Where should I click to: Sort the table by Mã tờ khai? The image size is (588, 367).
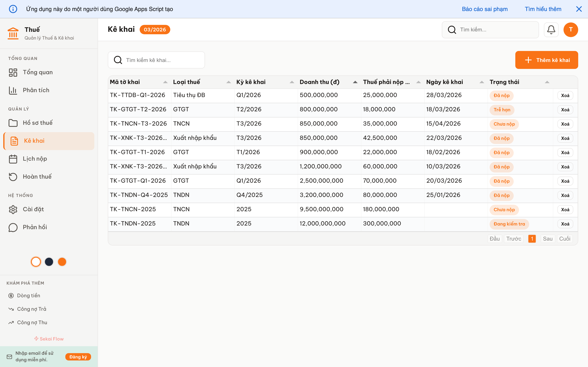click(165, 82)
